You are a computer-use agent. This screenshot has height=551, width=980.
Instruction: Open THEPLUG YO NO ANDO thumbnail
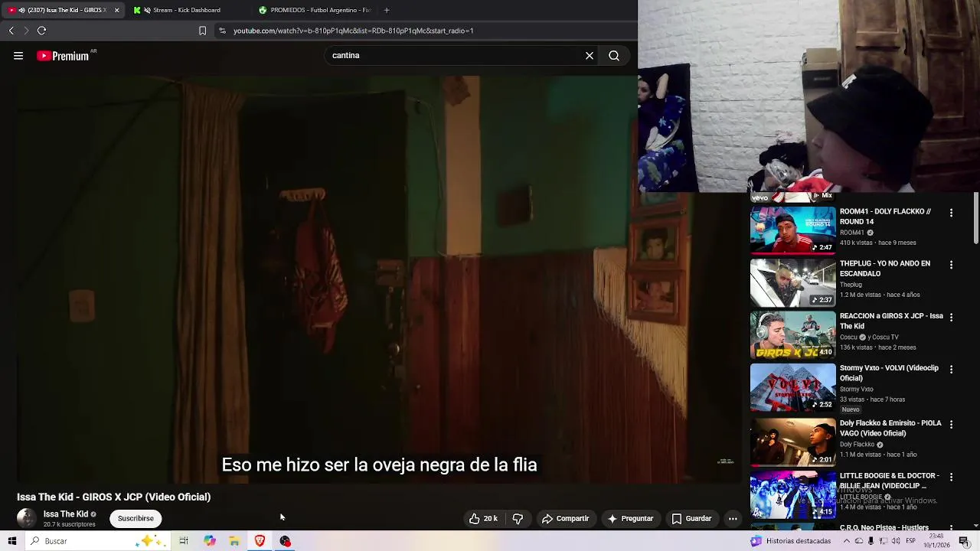(x=792, y=282)
